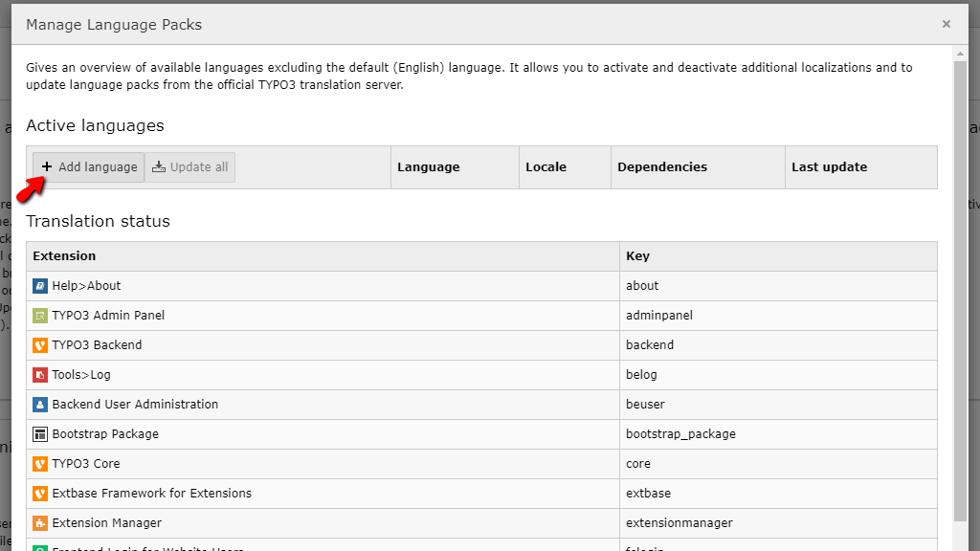Click the plus icon in Add language
980x551 pixels.
click(x=47, y=166)
